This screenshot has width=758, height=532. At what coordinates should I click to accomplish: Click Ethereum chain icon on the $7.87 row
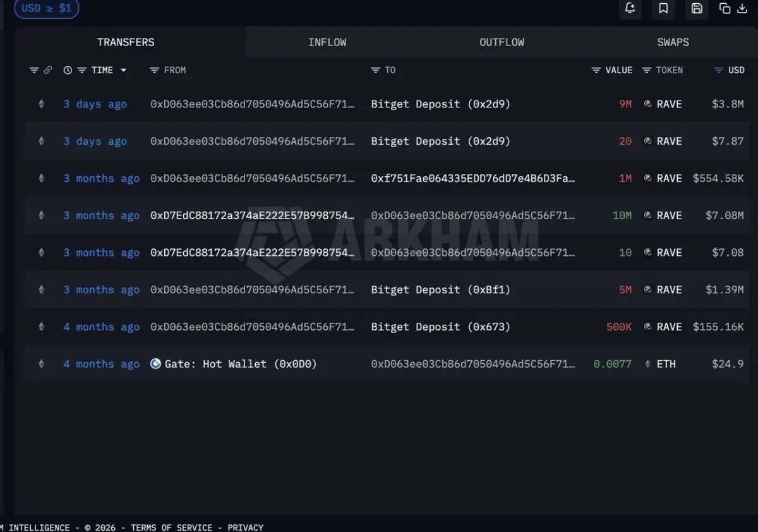42,142
